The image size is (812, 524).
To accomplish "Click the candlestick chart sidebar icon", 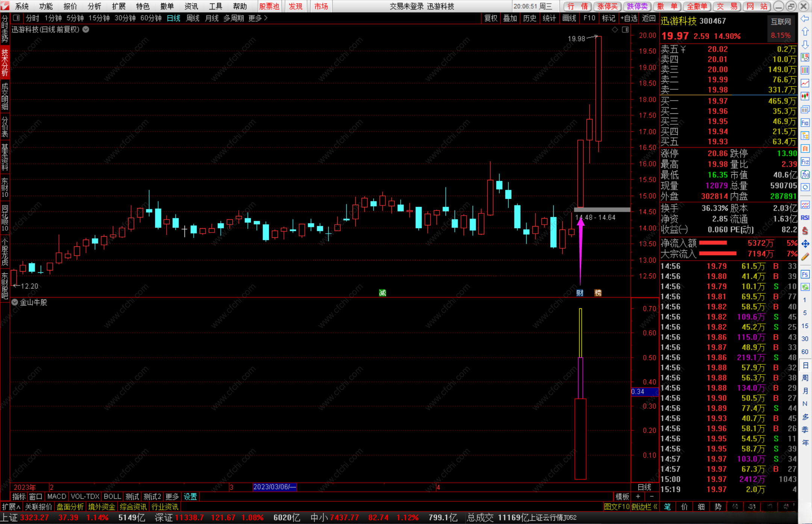I will (805, 96).
